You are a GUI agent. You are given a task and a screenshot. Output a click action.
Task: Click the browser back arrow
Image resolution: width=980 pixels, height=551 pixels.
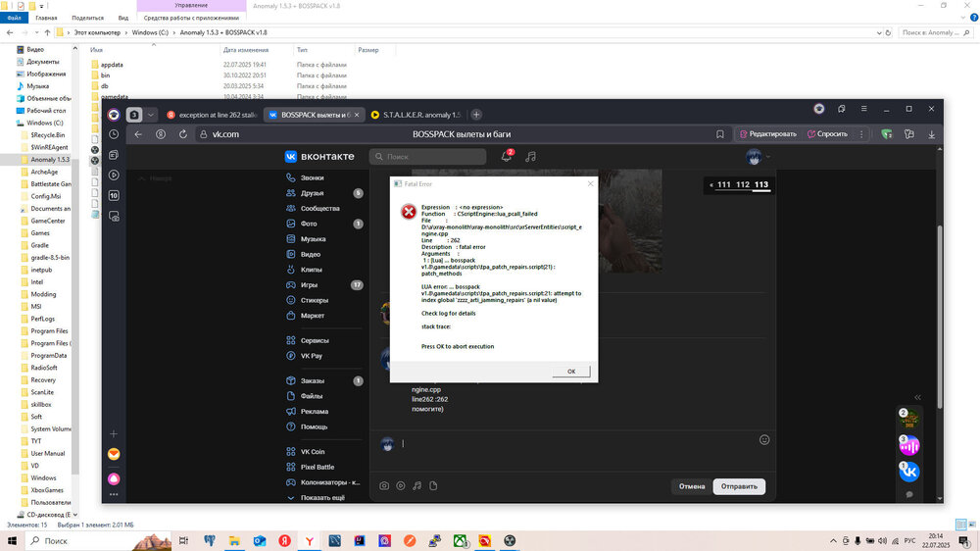pyautogui.click(x=138, y=134)
